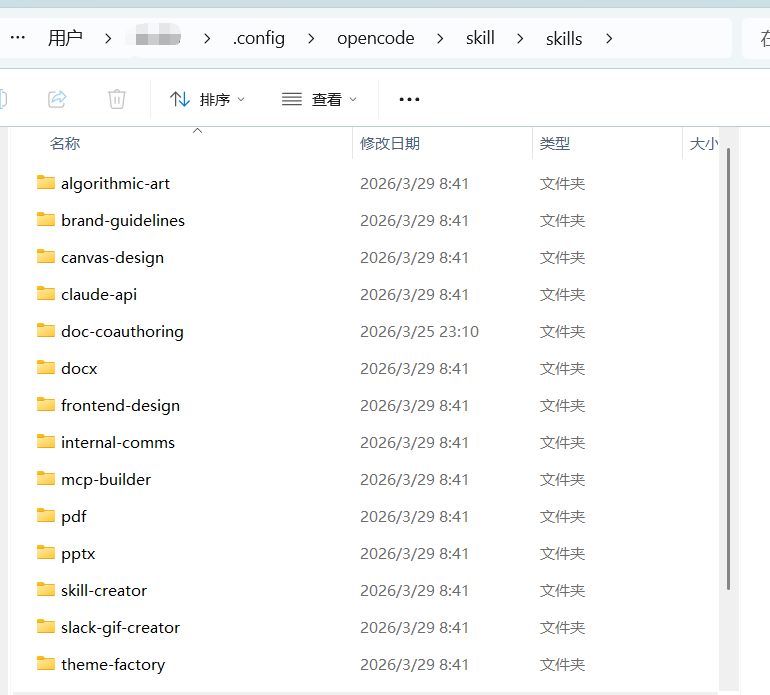This screenshot has height=695, width=770.
Task: Click the doc-coauthoring folder icon
Action: coord(46,331)
